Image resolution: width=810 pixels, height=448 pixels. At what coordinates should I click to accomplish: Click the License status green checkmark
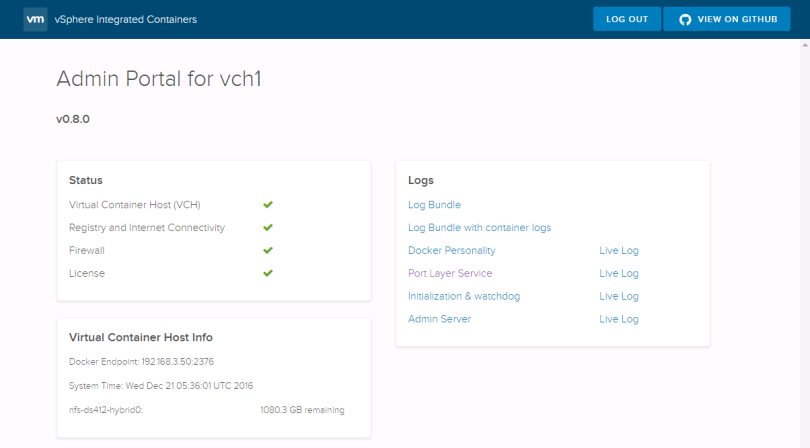pos(268,273)
